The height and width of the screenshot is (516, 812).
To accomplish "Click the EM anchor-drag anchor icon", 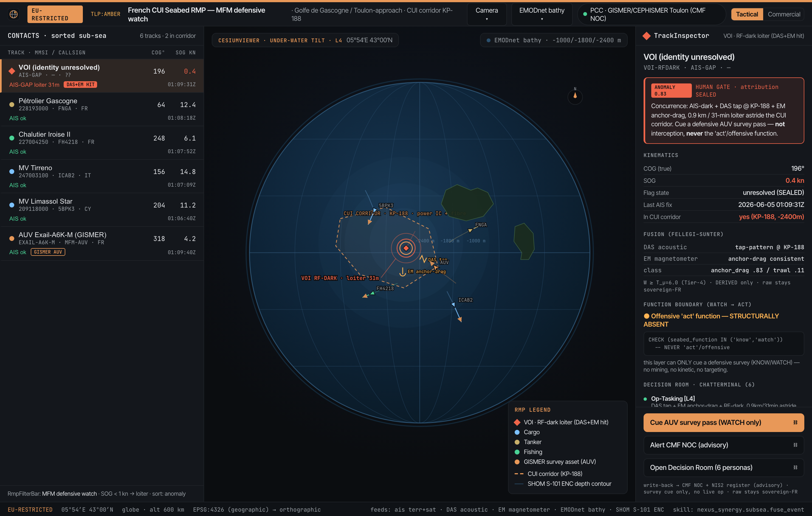I will tap(402, 272).
